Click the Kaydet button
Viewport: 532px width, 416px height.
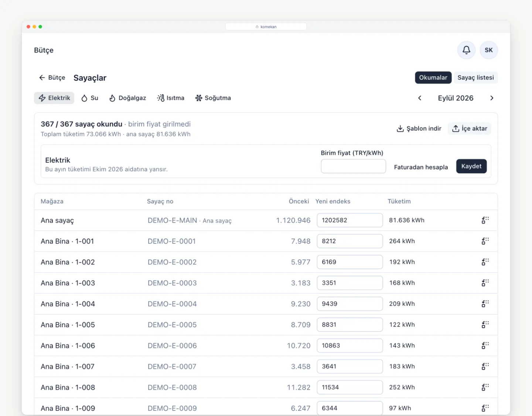pos(471,166)
